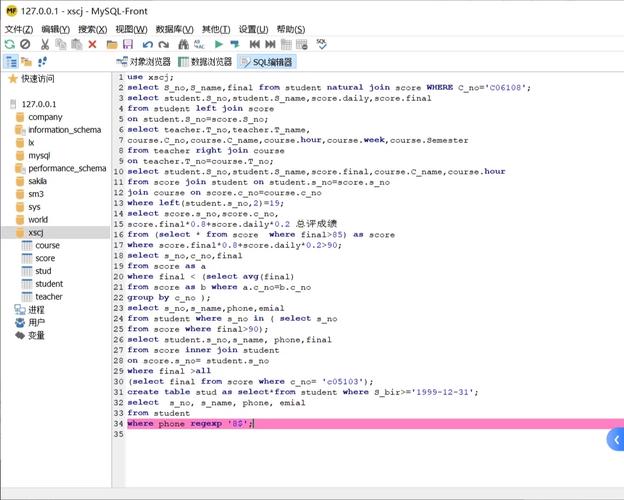This screenshot has width=624, height=500.
Task: Open the 编辑(Y) menu
Action: pyautogui.click(x=55, y=29)
